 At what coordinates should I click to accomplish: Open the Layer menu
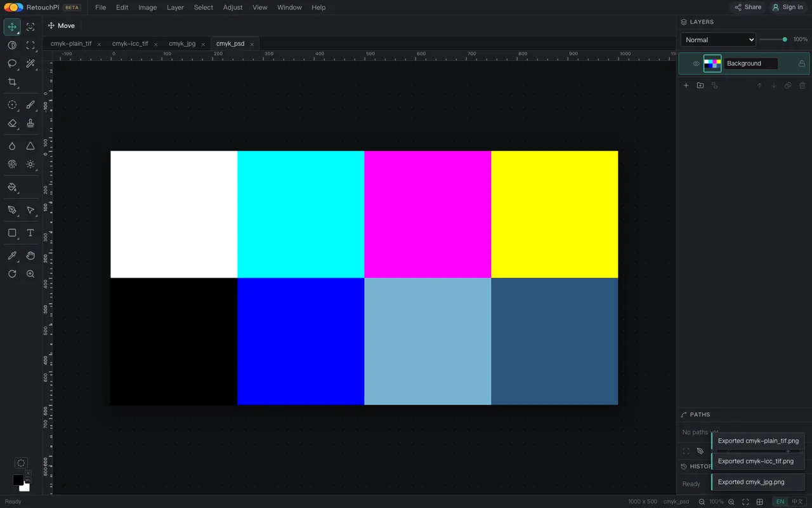tap(175, 8)
